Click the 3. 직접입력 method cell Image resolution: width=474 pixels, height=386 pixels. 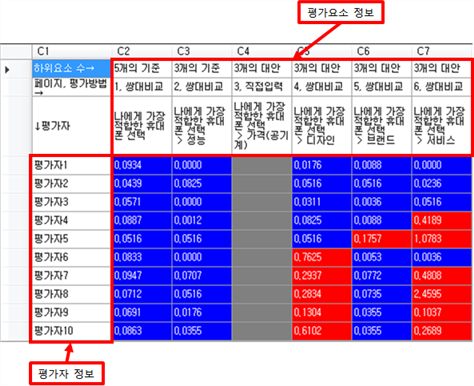262,87
